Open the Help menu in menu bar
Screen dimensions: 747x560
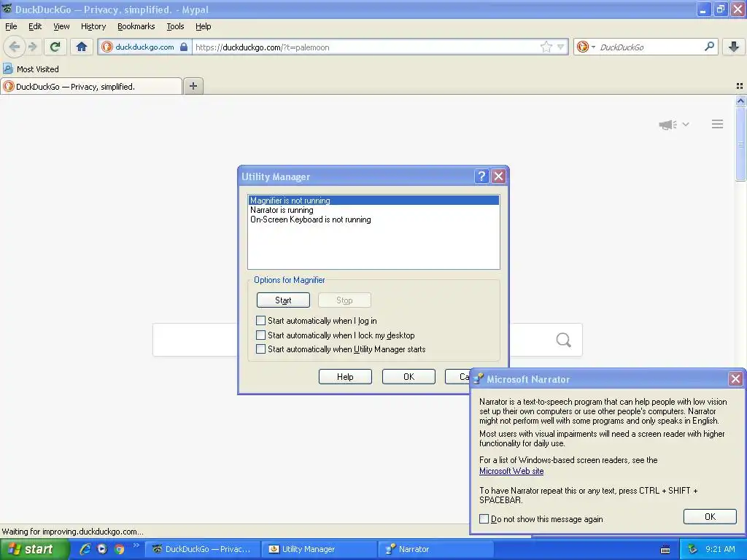(204, 27)
